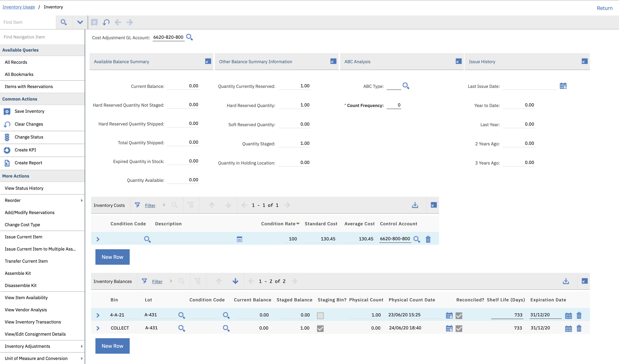
Task: Delete the Inventory Costs row with the trash icon
Action: click(428, 239)
